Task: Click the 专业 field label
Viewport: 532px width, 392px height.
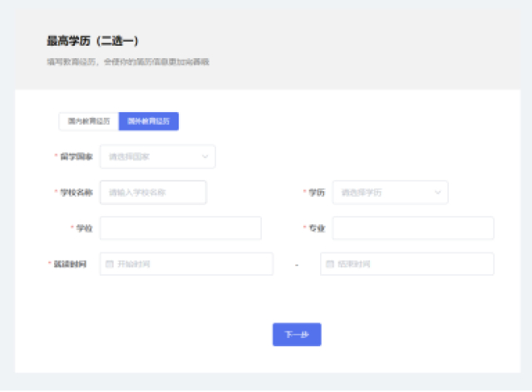Action: tap(317, 228)
